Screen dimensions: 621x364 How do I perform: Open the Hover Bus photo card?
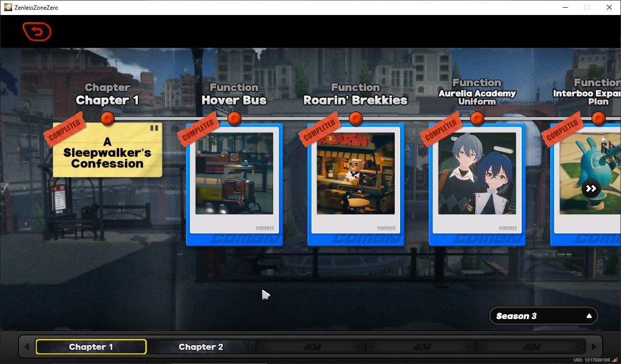click(x=234, y=185)
